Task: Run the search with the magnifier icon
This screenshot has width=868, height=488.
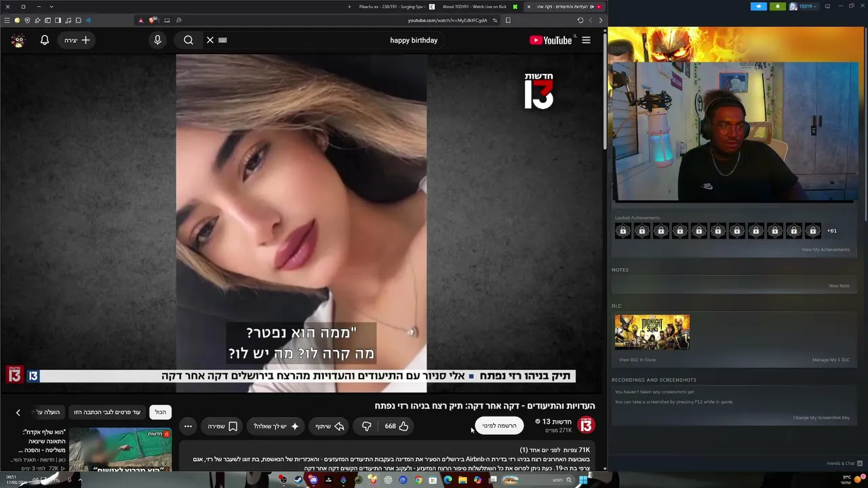Action: coord(189,40)
